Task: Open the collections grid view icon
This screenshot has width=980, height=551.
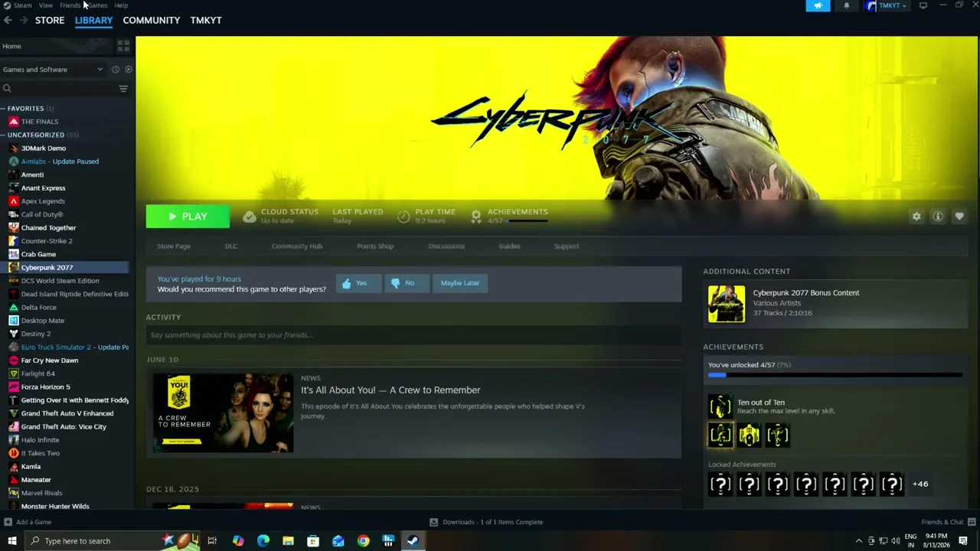Action: (x=123, y=46)
